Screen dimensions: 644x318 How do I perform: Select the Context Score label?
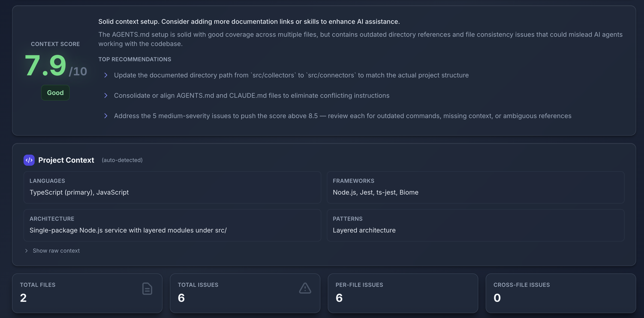55,44
